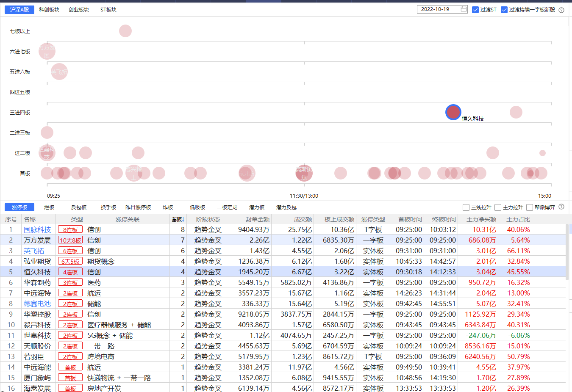The image size is (572, 392).
Task: Select the 低吸板 tab
Action: tap(197, 207)
